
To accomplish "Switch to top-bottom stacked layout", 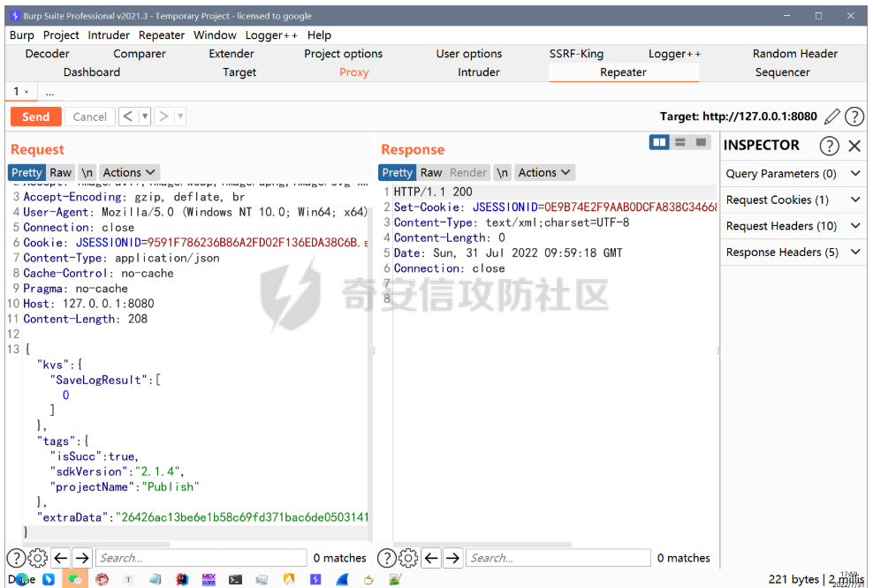I will [679, 142].
